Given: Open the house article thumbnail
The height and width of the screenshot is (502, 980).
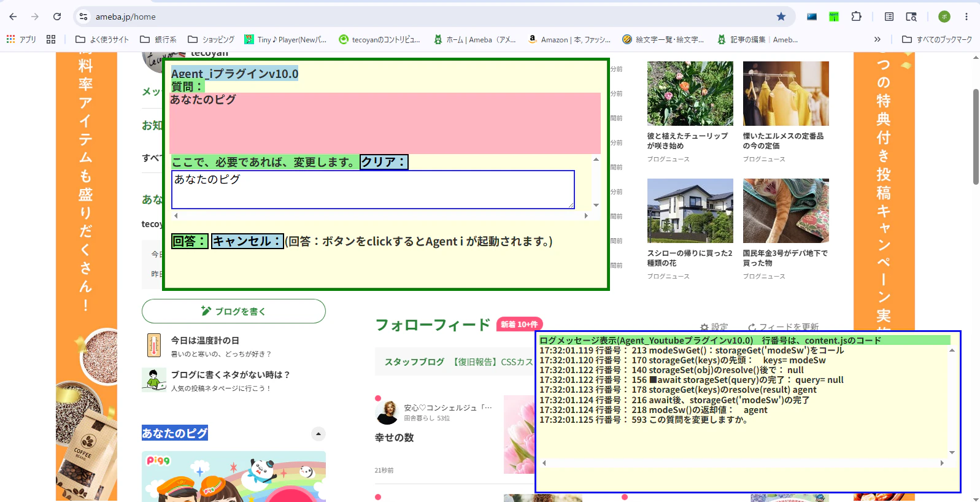Looking at the screenshot, I should (x=690, y=210).
